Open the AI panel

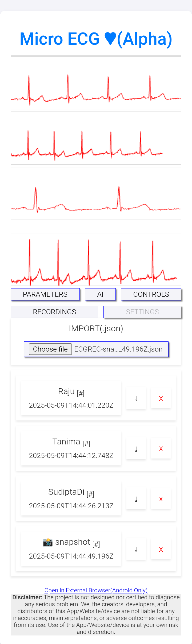click(100, 294)
